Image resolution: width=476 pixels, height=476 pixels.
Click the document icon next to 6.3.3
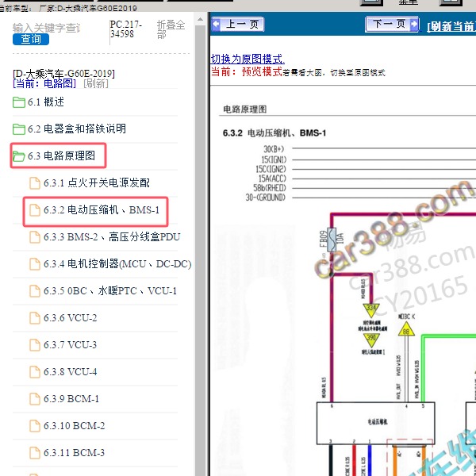click(x=35, y=237)
